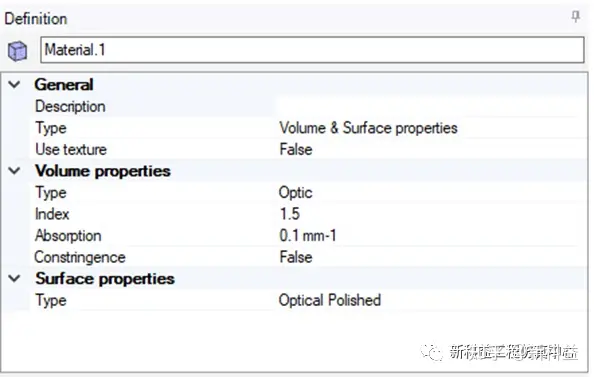594x377 pixels.
Task: Collapse the Volume properties section
Action: [14, 171]
